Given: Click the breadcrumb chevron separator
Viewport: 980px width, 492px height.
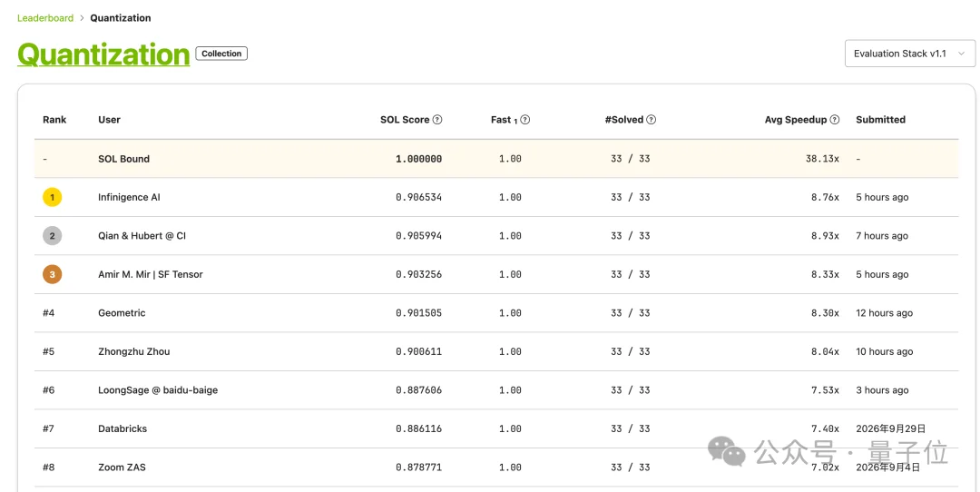Looking at the screenshot, I should click(82, 18).
